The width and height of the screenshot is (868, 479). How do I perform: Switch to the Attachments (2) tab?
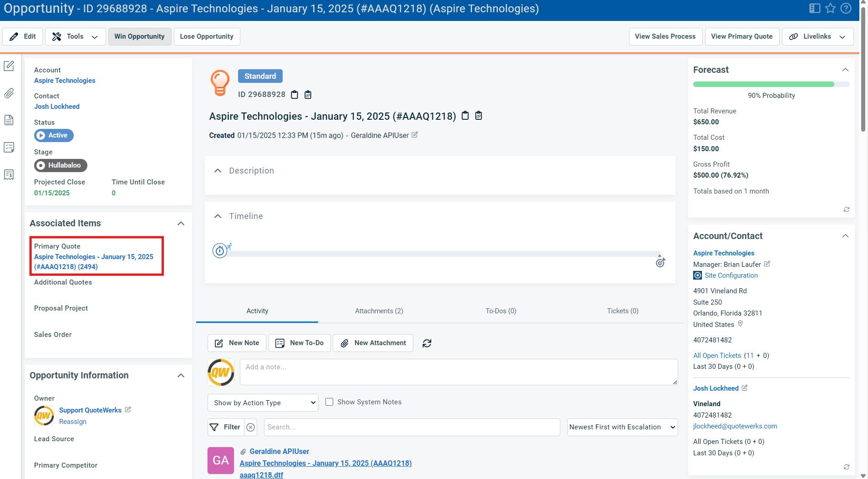(x=379, y=311)
